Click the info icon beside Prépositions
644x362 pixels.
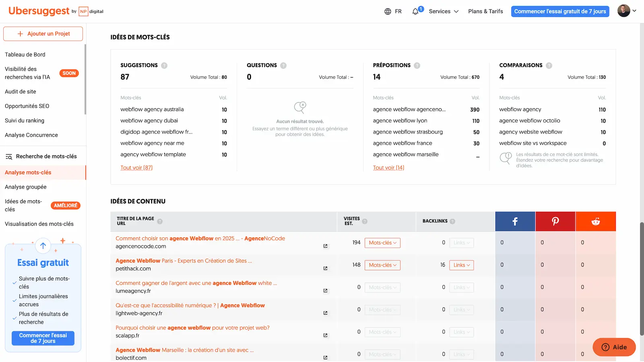click(417, 66)
